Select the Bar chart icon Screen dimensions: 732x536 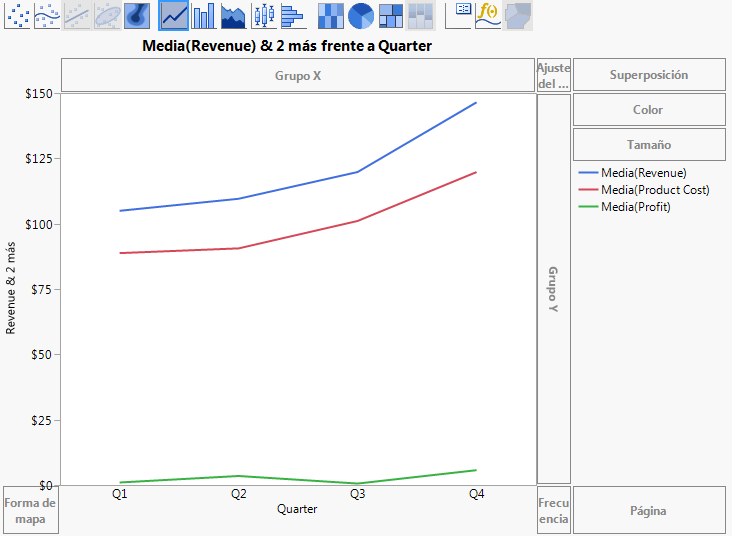(x=204, y=15)
